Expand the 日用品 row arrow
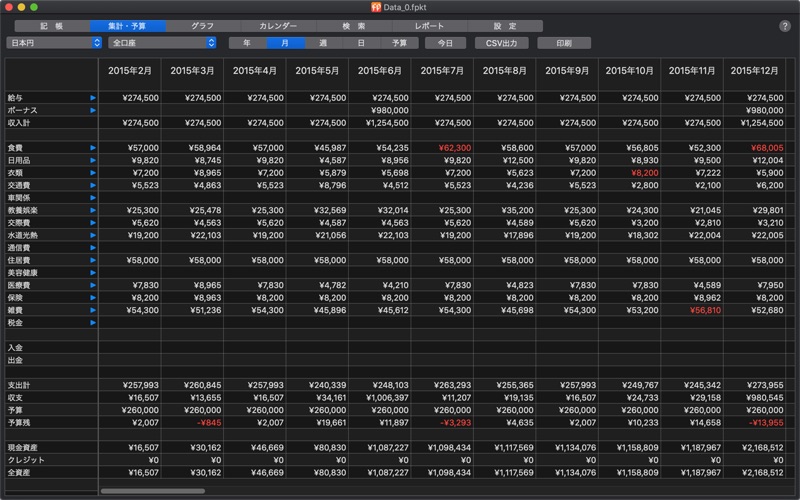 [93, 160]
